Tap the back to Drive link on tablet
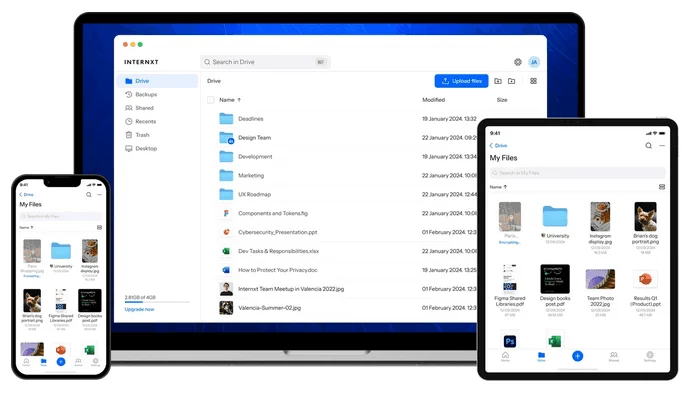The image size is (690, 401). click(x=498, y=146)
